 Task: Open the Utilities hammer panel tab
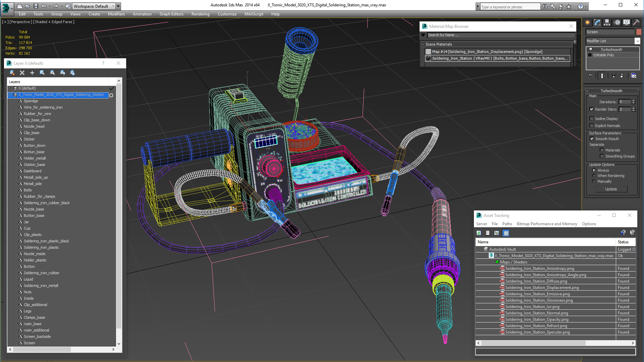point(636,22)
